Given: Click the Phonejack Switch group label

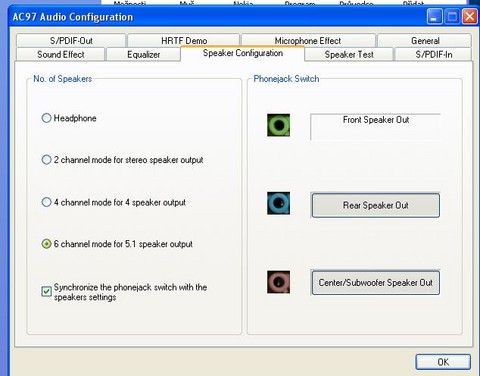Looking at the screenshot, I should pos(286,79).
